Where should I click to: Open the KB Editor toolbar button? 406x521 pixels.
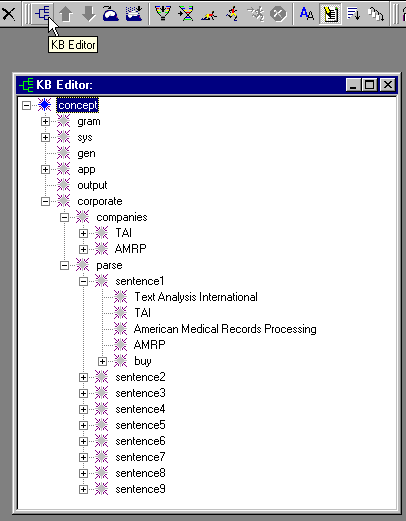click(x=42, y=14)
